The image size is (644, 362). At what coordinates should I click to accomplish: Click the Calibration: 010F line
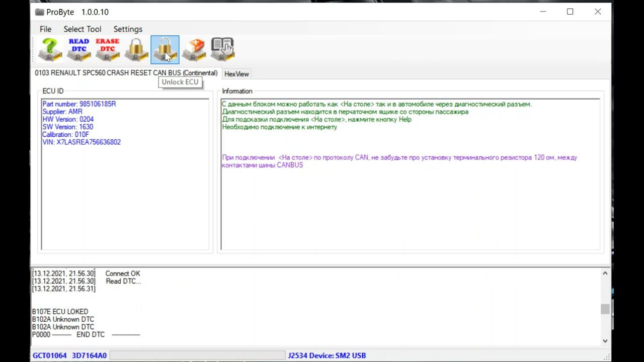(65, 134)
